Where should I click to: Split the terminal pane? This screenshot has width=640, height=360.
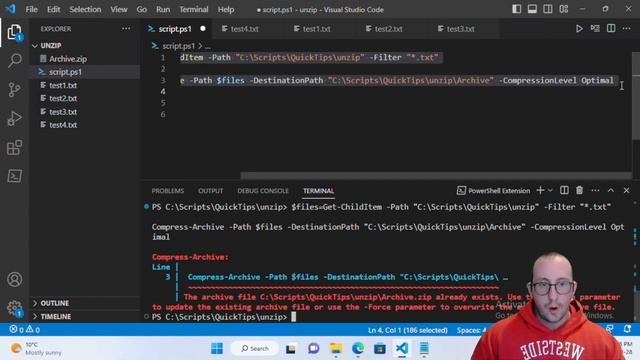coord(564,190)
